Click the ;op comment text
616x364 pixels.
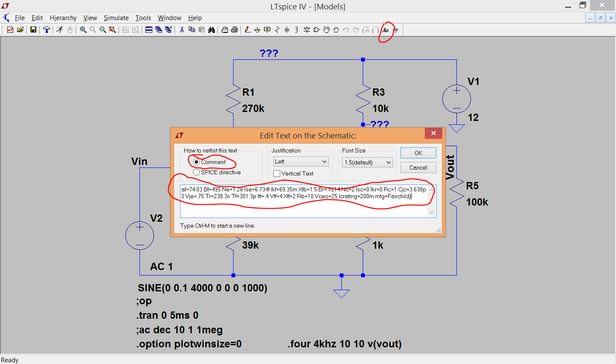tap(144, 301)
